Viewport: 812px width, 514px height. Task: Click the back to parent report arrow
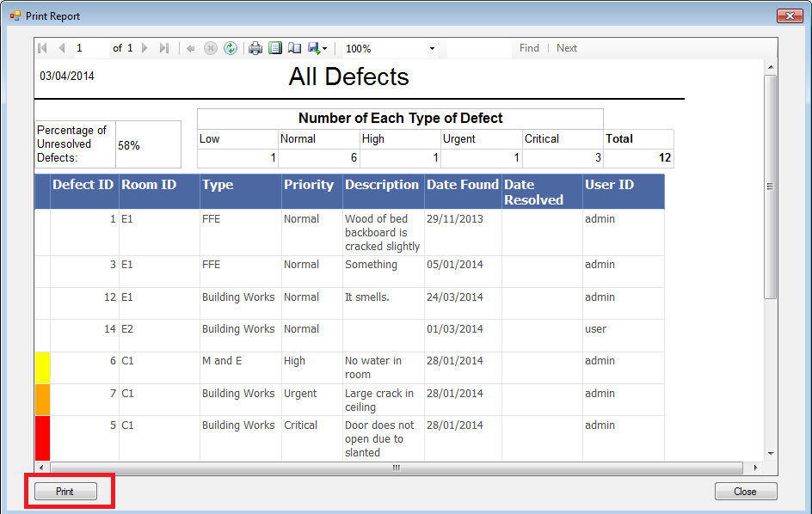click(191, 49)
